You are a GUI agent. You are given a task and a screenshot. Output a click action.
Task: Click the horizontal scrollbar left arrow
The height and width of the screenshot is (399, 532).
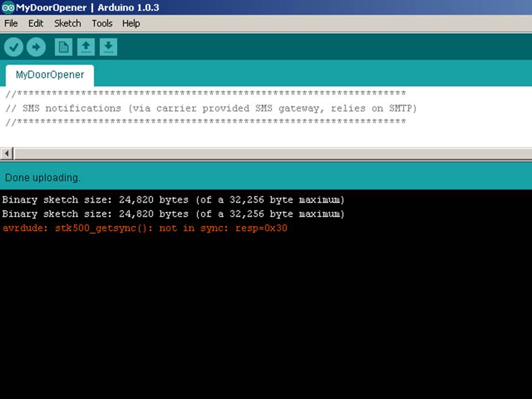click(x=7, y=154)
